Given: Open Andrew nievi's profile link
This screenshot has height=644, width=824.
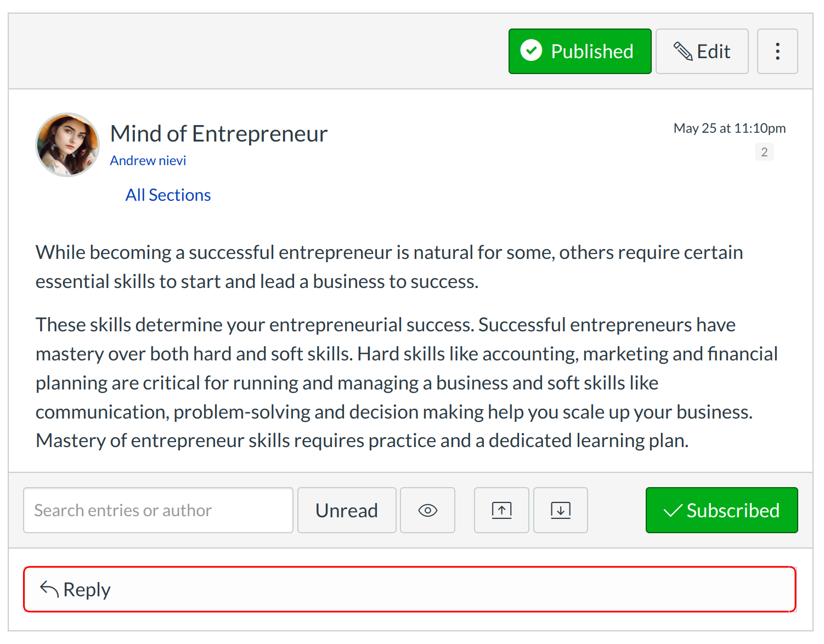Looking at the screenshot, I should 148,161.
